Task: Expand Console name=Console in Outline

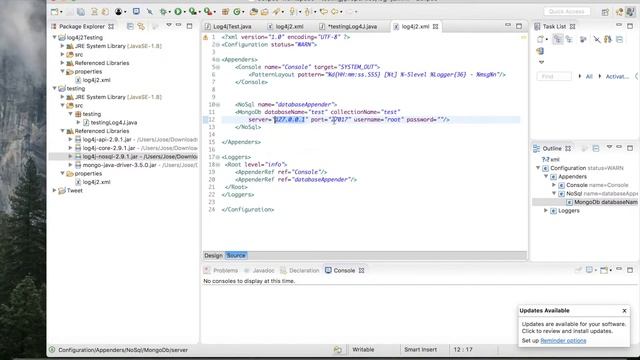Action: point(554,185)
